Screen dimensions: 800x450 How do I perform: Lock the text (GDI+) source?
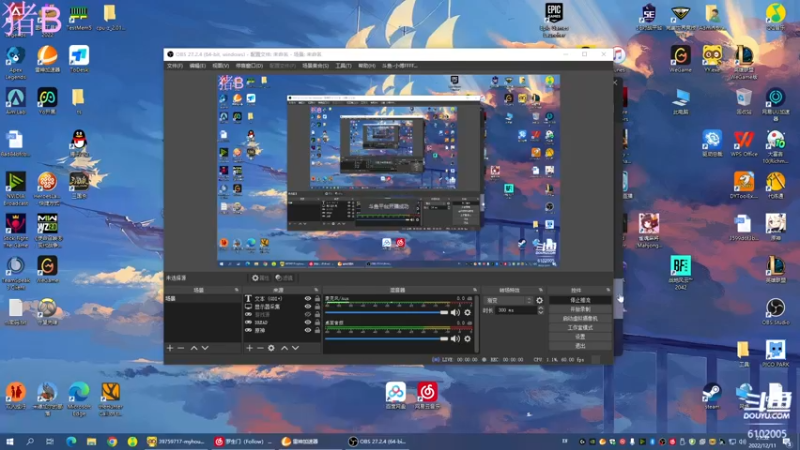317,299
